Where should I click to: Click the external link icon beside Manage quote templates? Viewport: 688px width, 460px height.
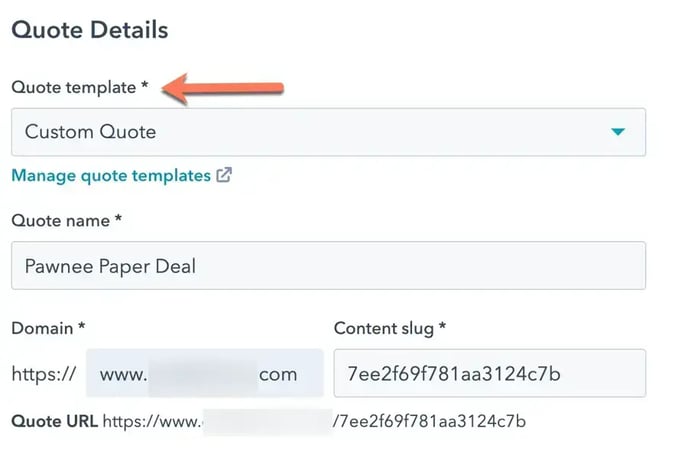224,175
